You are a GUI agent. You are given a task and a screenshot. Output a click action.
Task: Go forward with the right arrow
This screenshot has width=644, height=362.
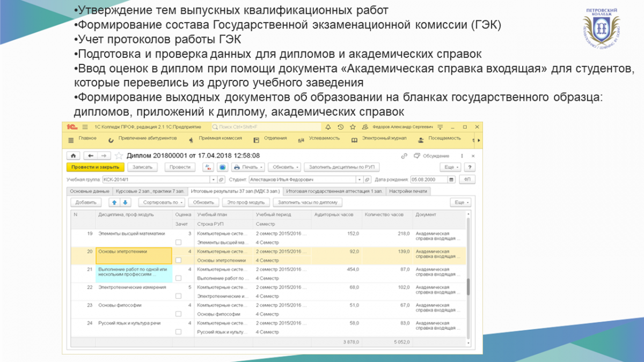click(x=104, y=156)
